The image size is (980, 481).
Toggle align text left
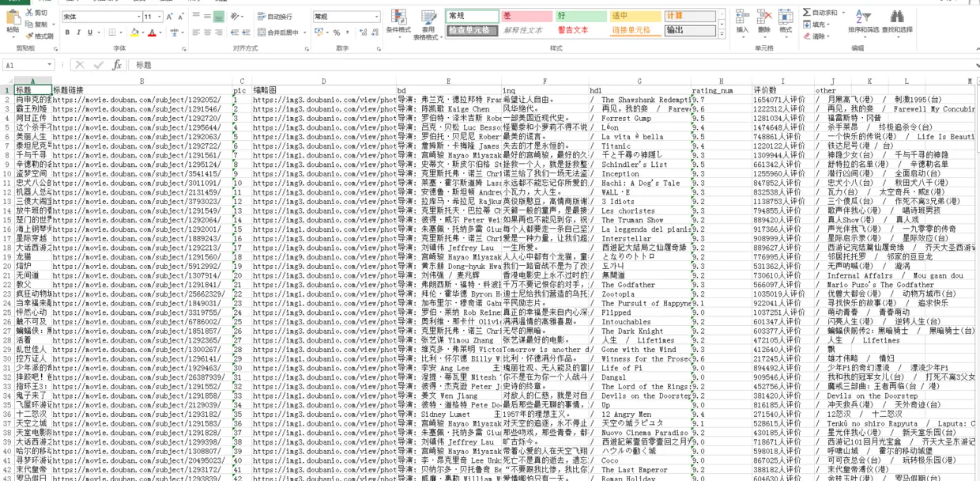195,32
